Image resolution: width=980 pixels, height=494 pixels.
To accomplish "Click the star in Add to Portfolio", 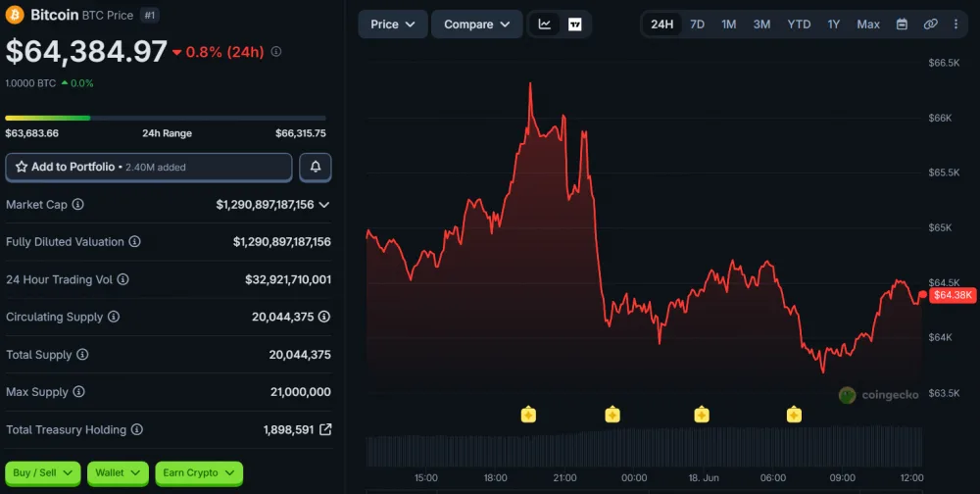I will pos(22,167).
